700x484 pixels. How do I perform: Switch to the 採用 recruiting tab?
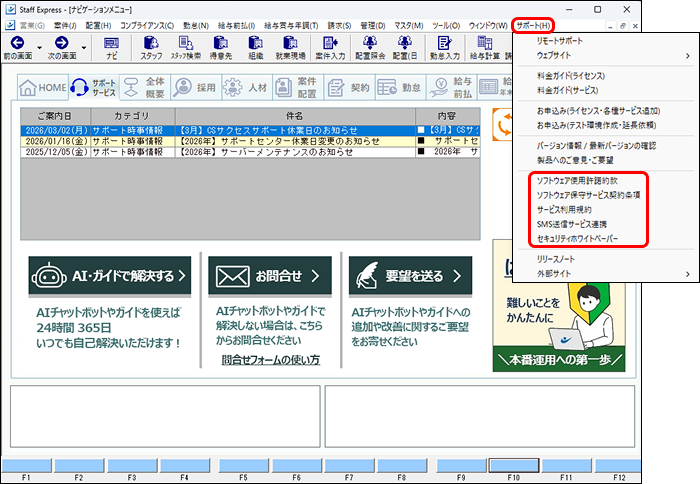click(x=196, y=88)
